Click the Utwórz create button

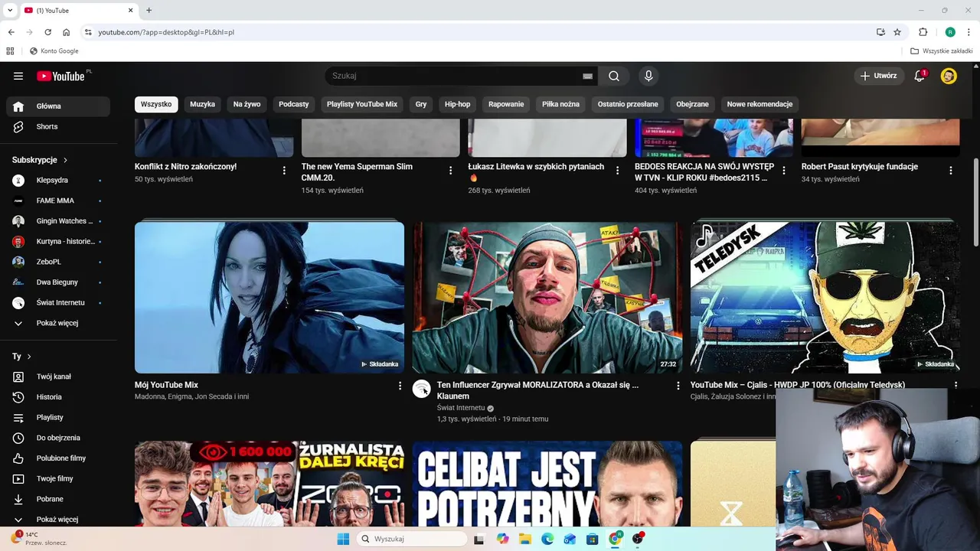coord(878,76)
